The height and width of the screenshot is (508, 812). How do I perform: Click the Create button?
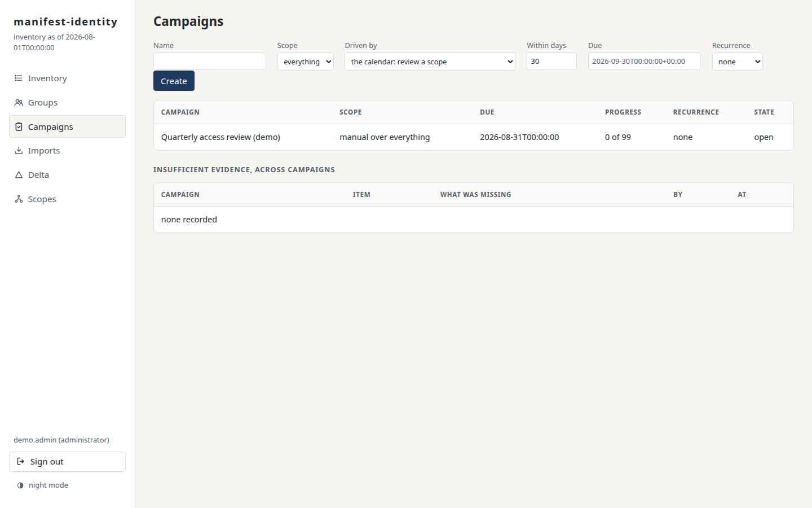tap(174, 81)
